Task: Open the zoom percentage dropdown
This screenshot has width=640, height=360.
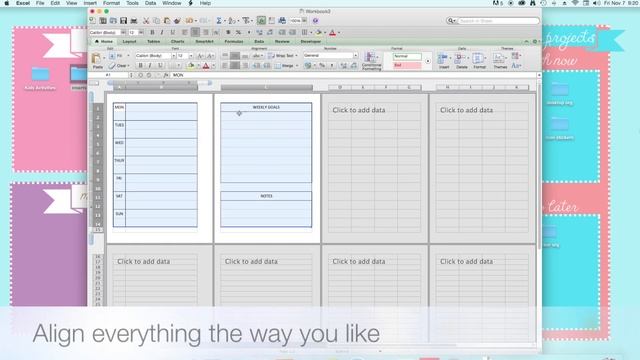Action: (x=304, y=20)
